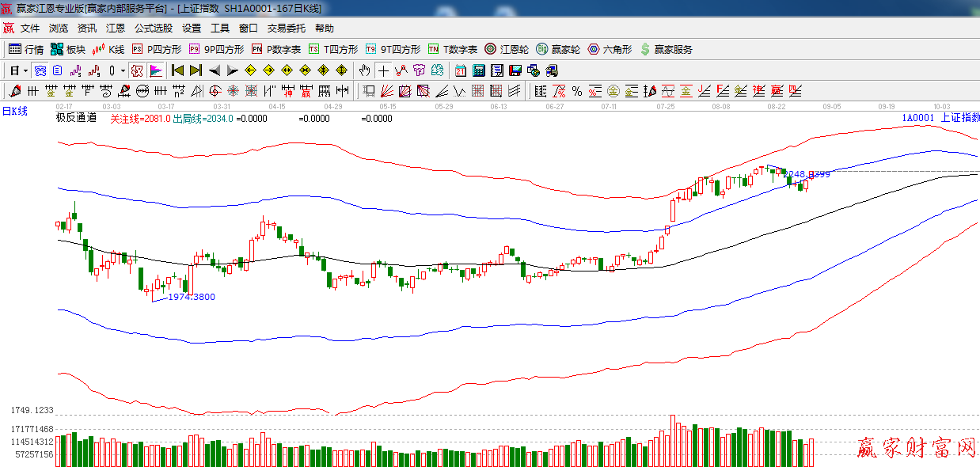The height and width of the screenshot is (467, 980).
Task: Click the 板块 sector icon button
Action: 68,49
